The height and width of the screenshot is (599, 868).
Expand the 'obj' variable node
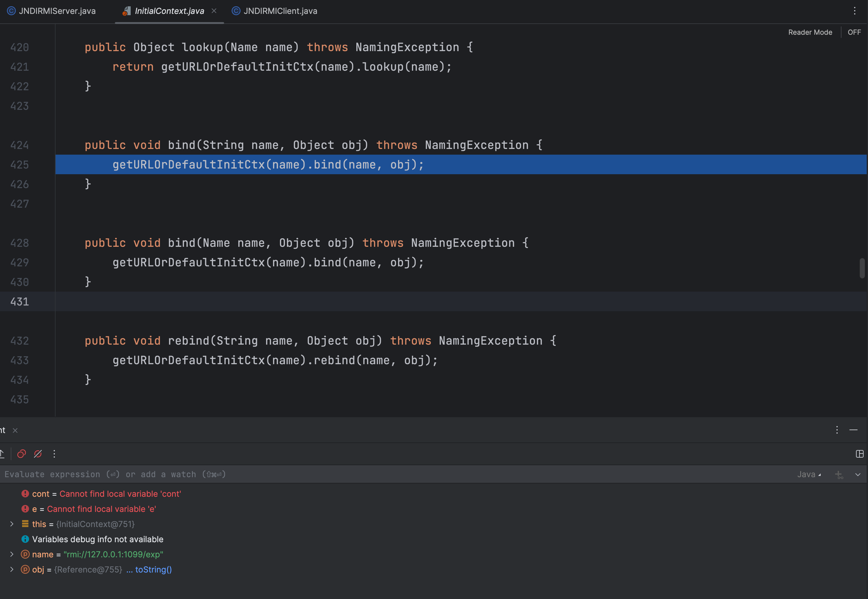(12, 569)
